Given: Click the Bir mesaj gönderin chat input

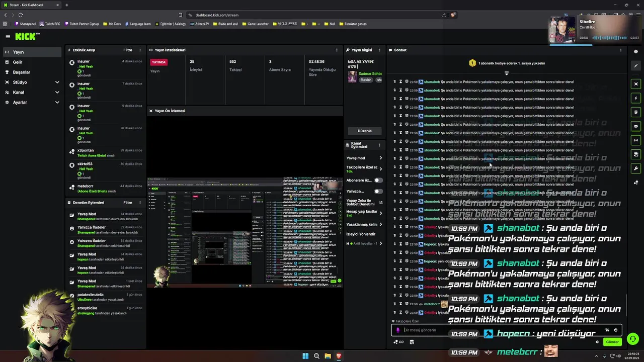Looking at the screenshot, I should click(x=507, y=330).
